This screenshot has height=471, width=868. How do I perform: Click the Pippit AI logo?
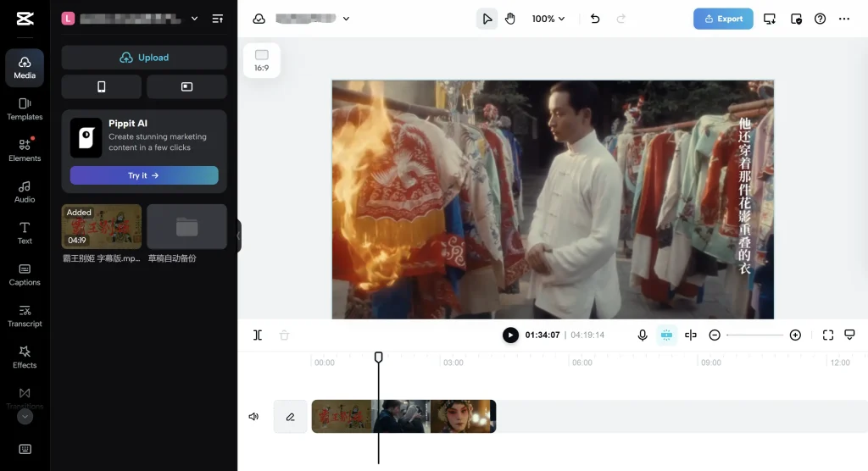pos(86,138)
